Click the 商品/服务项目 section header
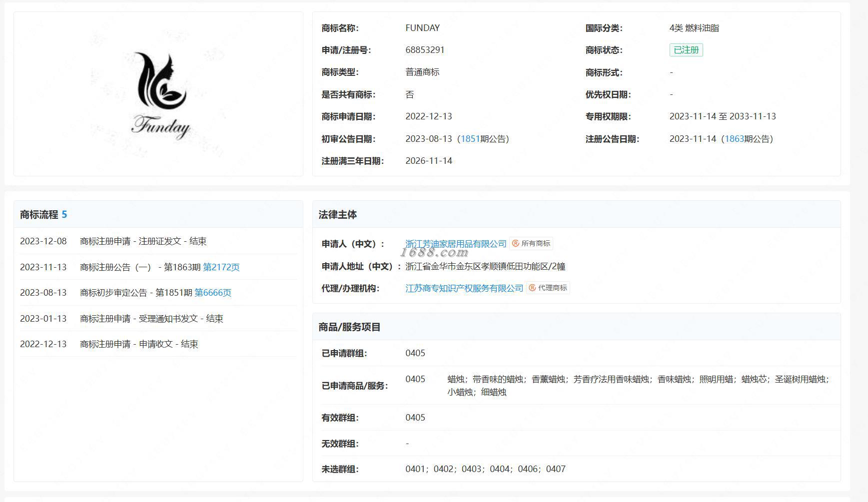868x502 pixels. coord(577,327)
